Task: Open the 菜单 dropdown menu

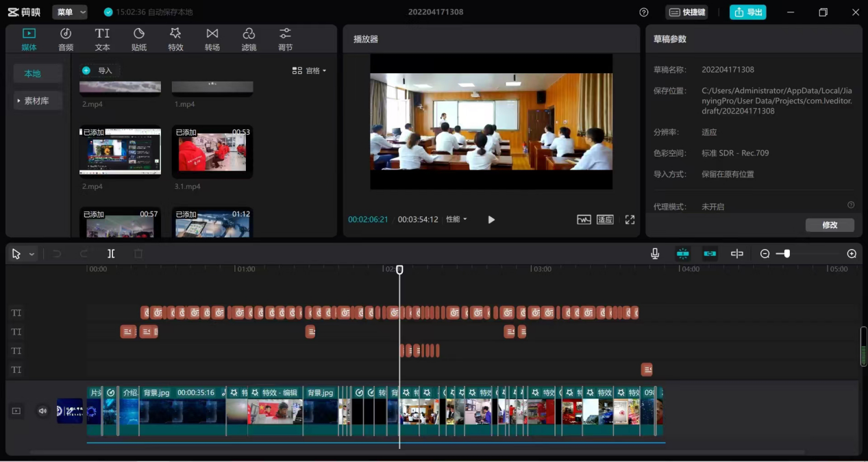Action: pos(70,12)
